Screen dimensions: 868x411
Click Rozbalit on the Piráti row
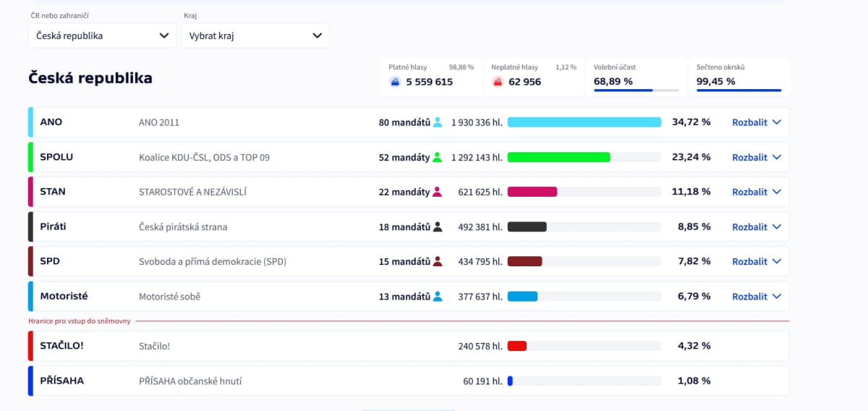[756, 226]
